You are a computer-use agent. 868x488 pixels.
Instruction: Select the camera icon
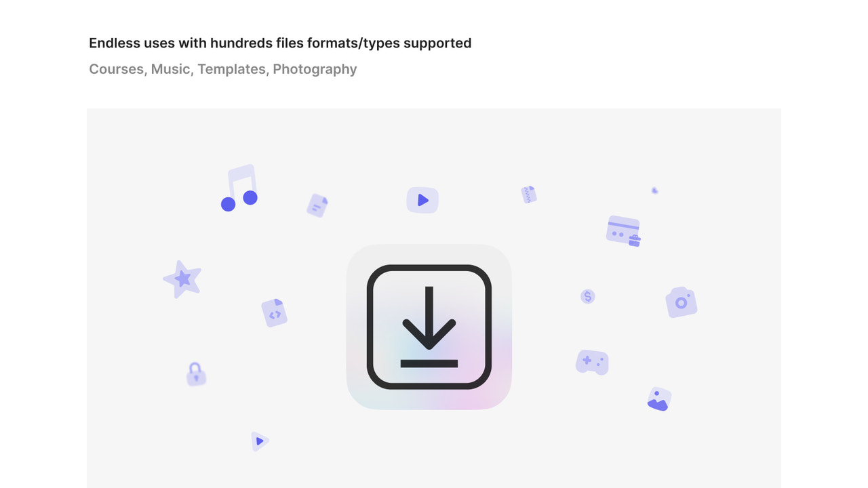(682, 302)
